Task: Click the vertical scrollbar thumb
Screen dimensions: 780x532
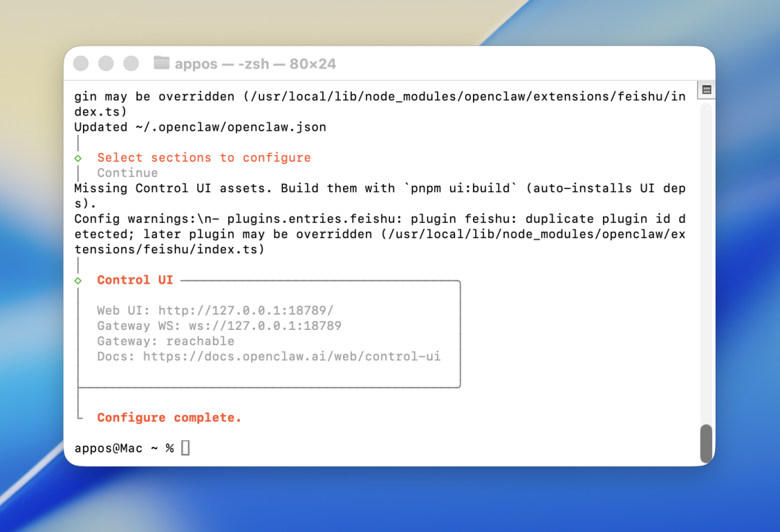Action: coord(706,442)
